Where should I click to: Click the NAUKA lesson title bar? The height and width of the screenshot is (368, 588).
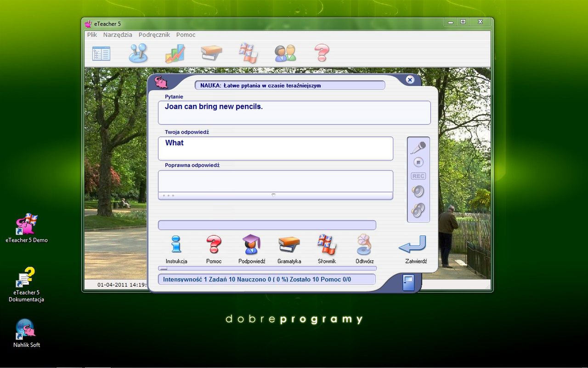(290, 86)
